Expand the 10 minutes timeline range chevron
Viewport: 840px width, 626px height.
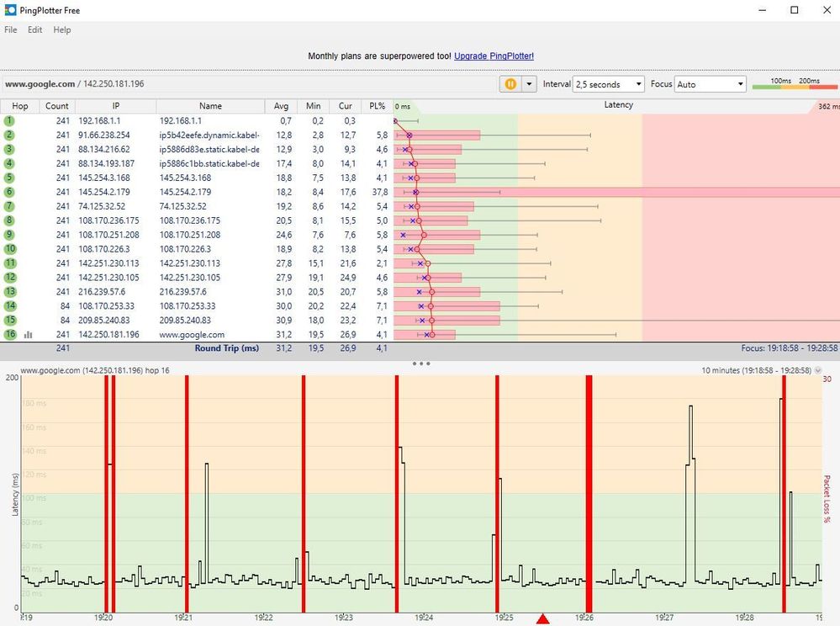(818, 370)
